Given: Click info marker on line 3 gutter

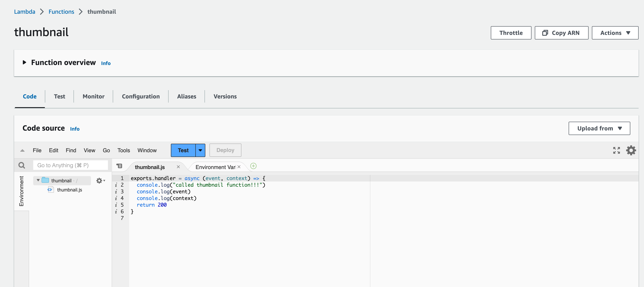Looking at the screenshot, I should click(116, 191).
